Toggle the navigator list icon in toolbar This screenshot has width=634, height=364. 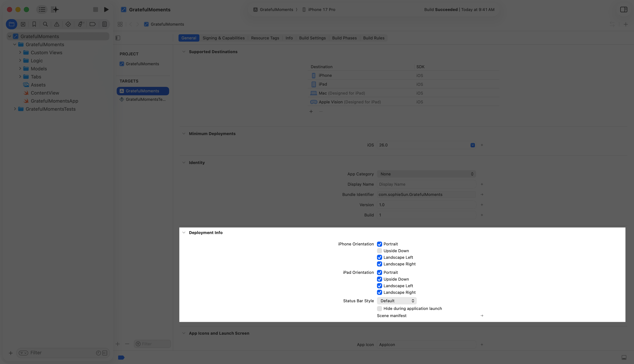click(42, 10)
